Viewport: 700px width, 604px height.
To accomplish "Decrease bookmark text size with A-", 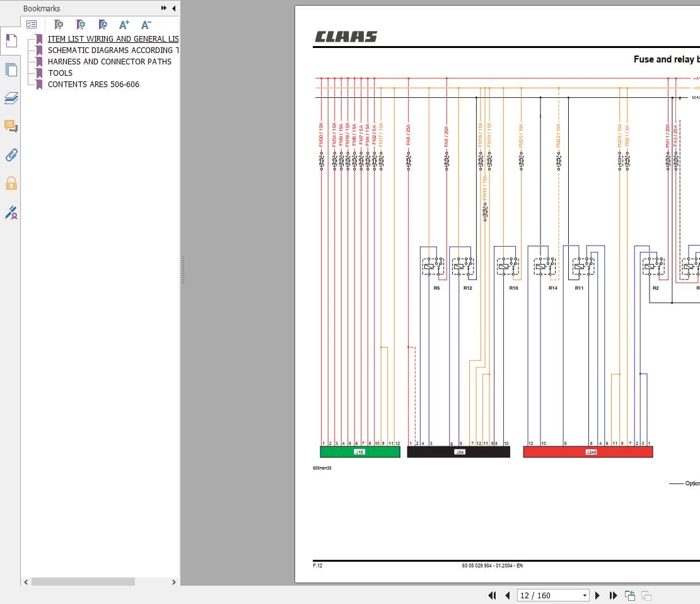I will 146,25.
